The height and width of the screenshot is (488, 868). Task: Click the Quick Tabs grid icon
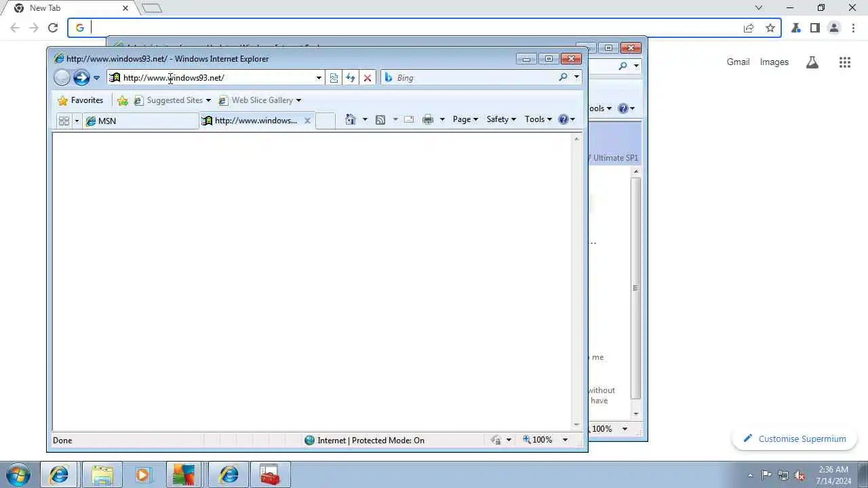pos(64,121)
